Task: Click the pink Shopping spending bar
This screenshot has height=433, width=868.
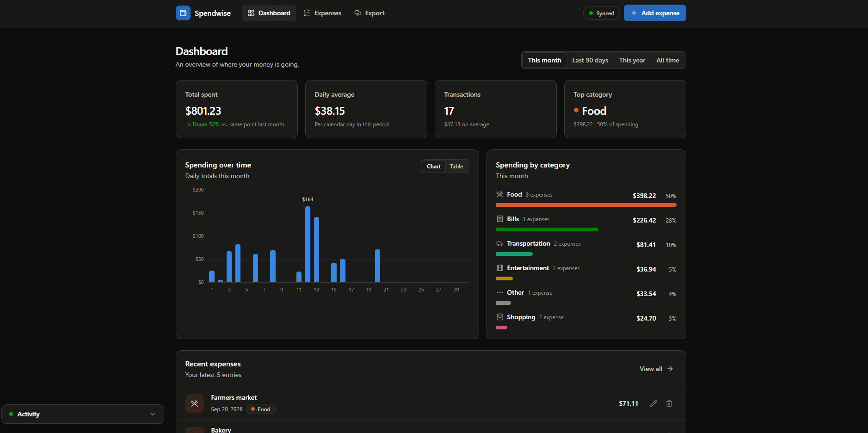Action: coord(502,328)
